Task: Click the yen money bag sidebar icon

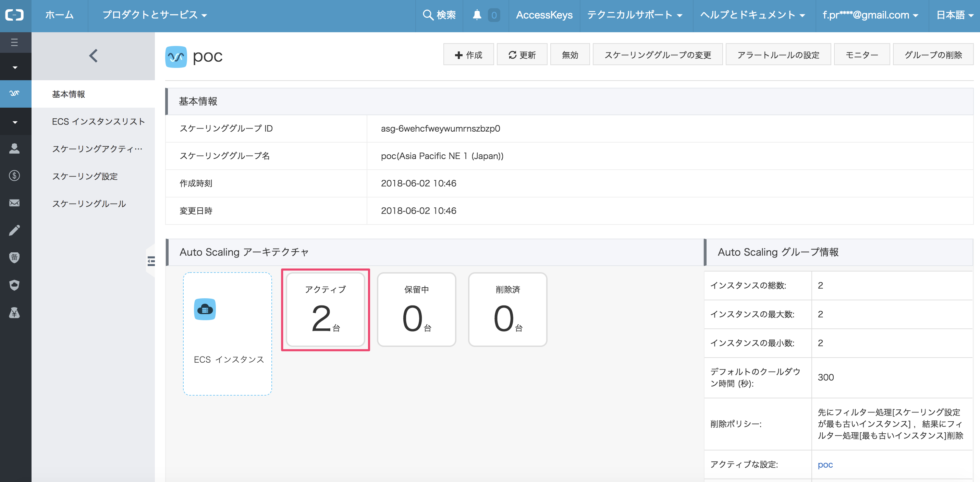Action: [14, 313]
